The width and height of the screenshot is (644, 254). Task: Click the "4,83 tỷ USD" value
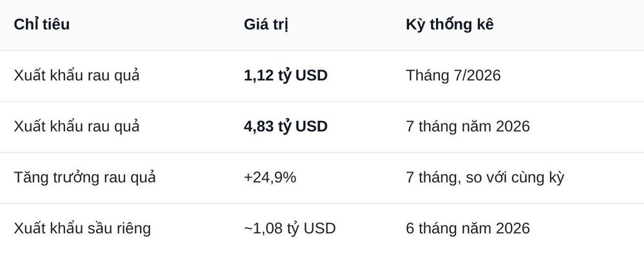point(285,126)
